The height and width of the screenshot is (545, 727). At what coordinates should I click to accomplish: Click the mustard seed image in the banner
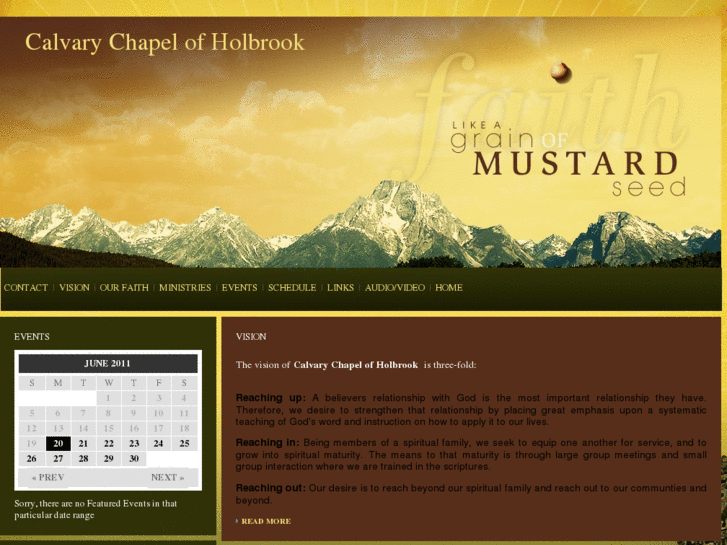click(x=561, y=72)
